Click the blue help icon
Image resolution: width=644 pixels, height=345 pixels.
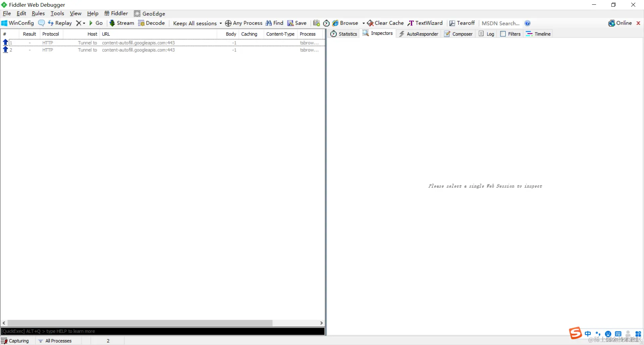528,23
